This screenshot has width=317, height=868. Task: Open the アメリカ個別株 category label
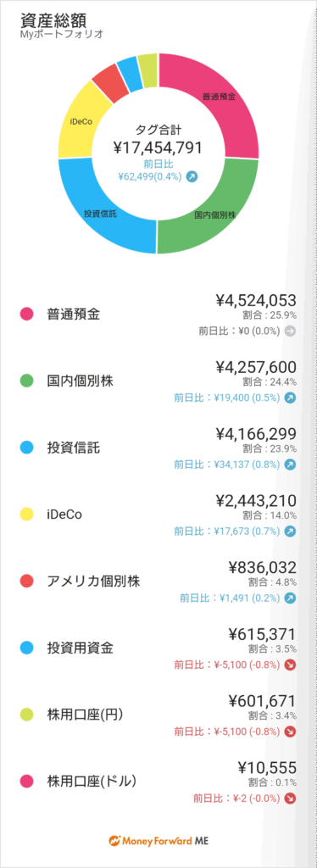tap(93, 581)
